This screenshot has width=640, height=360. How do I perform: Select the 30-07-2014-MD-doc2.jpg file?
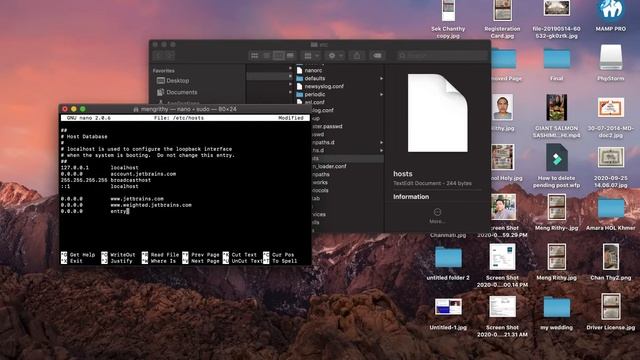point(611,107)
